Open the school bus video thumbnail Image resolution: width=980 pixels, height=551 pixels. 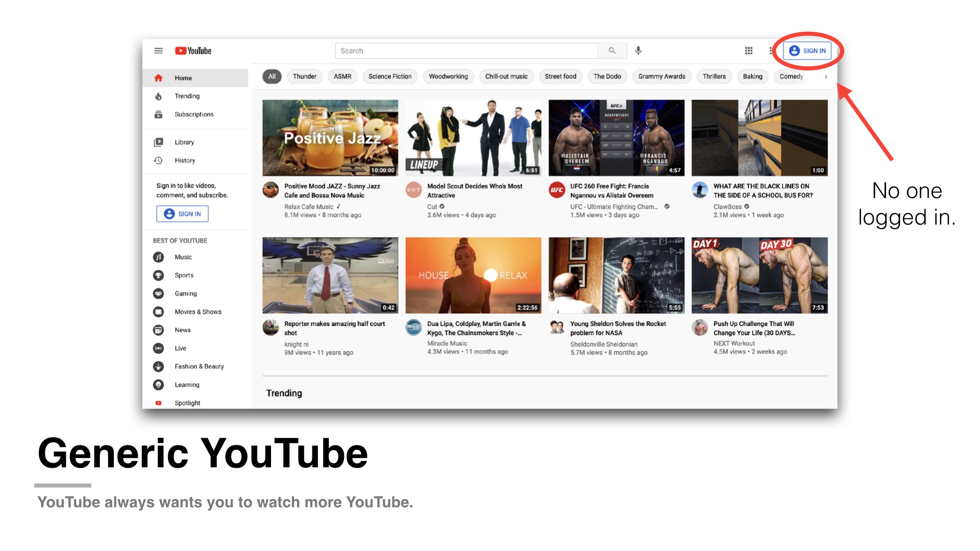[759, 138]
